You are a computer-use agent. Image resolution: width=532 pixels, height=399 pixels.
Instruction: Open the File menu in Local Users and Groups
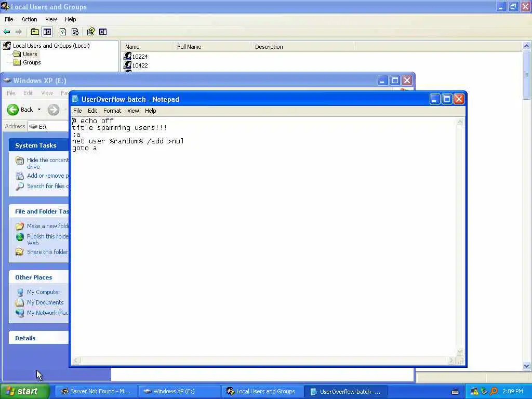pos(9,19)
